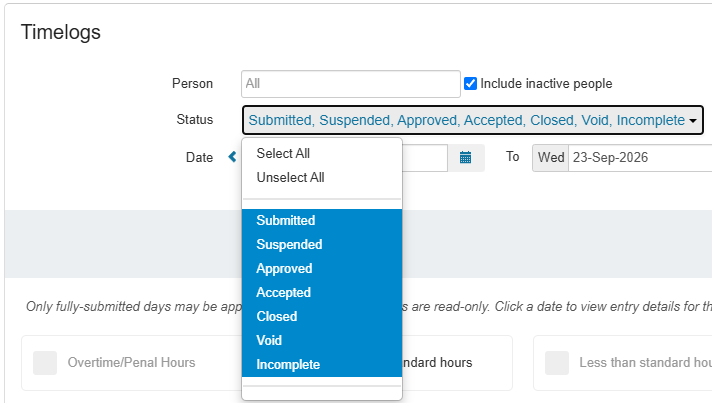Deselect the Submitted status option
712x403 pixels.
322,221
